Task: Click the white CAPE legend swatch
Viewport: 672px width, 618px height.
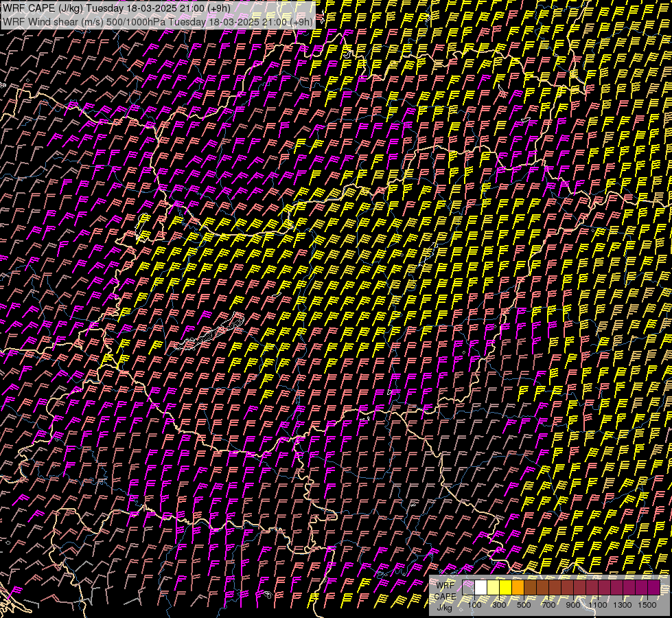Action: tap(481, 587)
